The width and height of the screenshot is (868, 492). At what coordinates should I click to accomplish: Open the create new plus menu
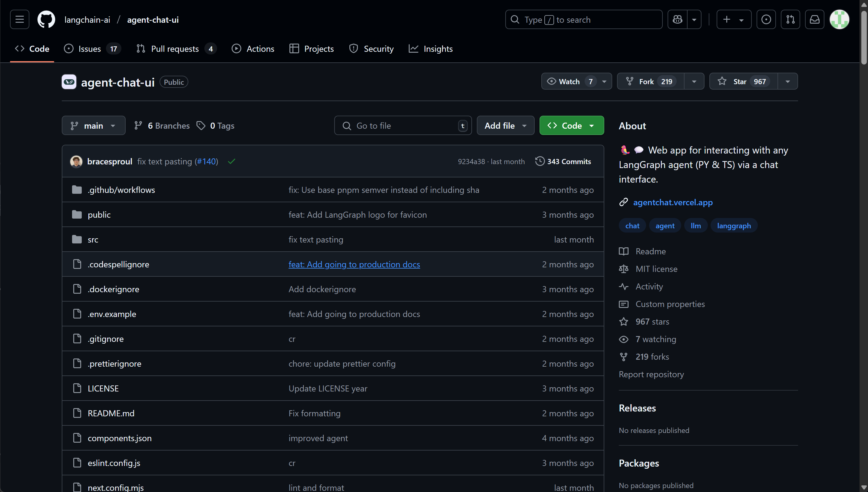(x=734, y=20)
